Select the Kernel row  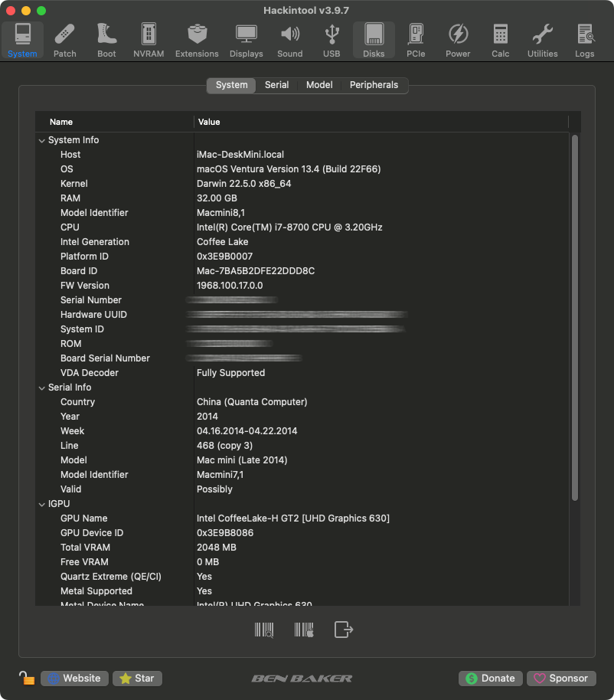click(302, 184)
